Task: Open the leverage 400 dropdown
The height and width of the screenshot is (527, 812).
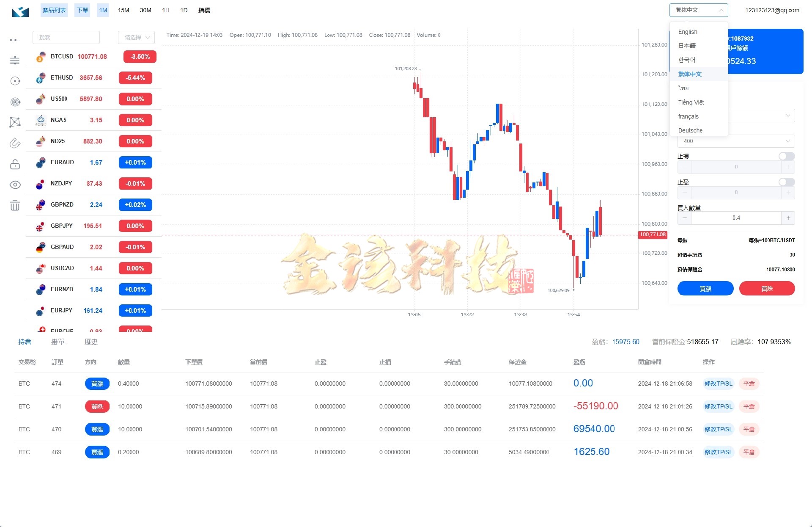Action: point(736,141)
